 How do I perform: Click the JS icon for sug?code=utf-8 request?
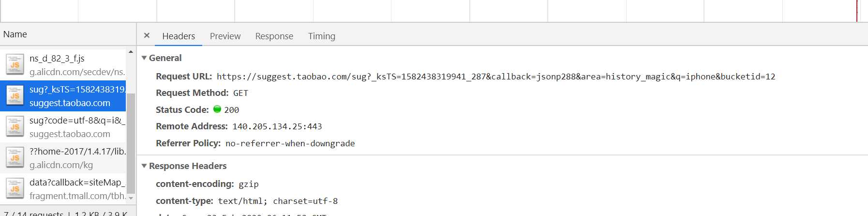[15, 127]
